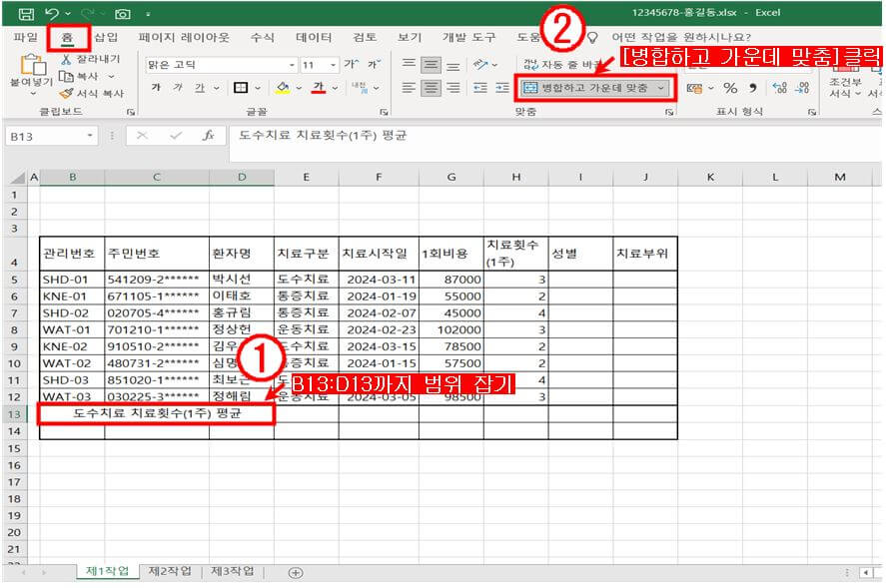The width and height of the screenshot is (886, 588).
Task: Click the Name Box showing B13
Action: click(x=45, y=136)
